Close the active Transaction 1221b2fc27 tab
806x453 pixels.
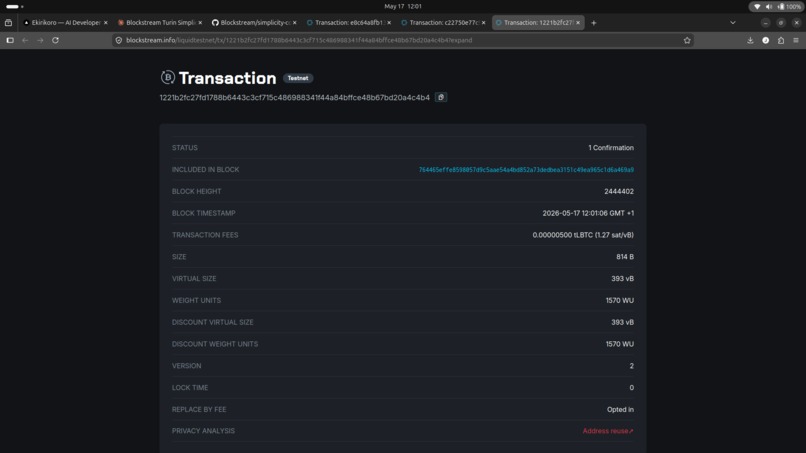[x=578, y=23]
